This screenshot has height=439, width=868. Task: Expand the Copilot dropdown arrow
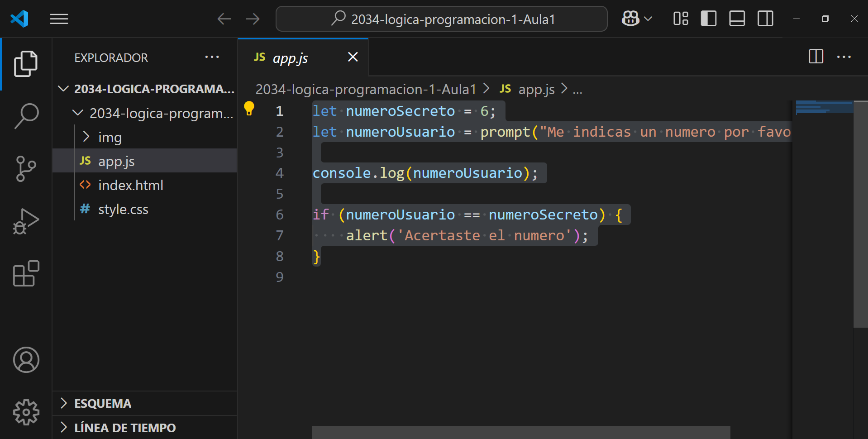(648, 19)
